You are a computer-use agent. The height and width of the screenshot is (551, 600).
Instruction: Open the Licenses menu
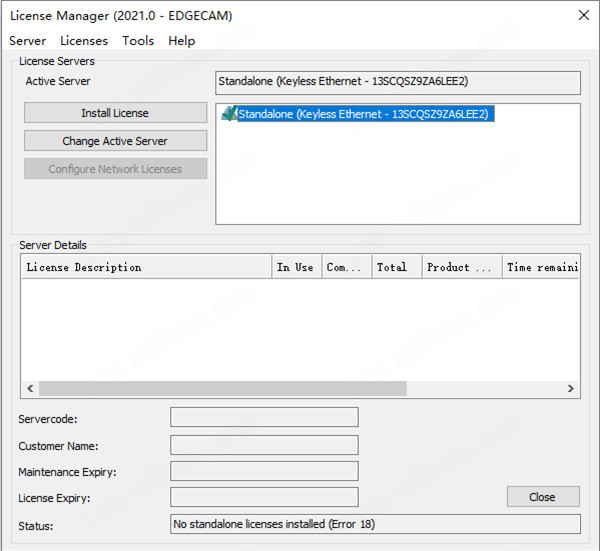[x=84, y=41]
